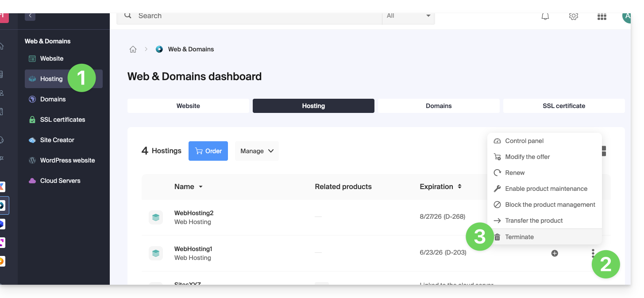644x298 pixels.
Task: Sort by Name column arrow
Action: click(201, 187)
